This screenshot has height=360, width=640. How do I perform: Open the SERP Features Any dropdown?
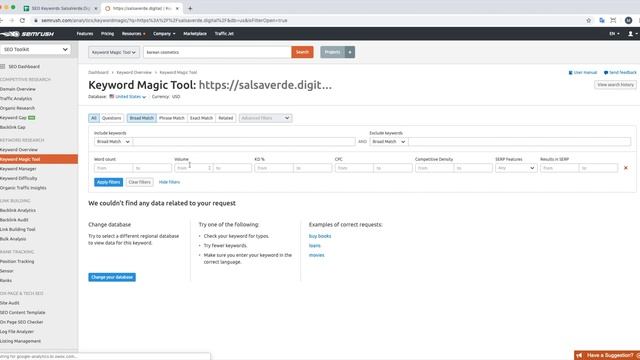click(516, 168)
